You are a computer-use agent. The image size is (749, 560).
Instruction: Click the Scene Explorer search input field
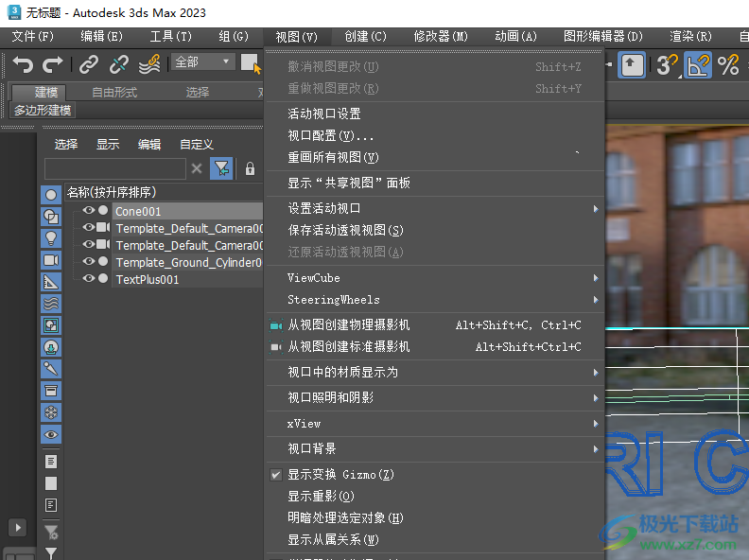pyautogui.click(x=115, y=168)
